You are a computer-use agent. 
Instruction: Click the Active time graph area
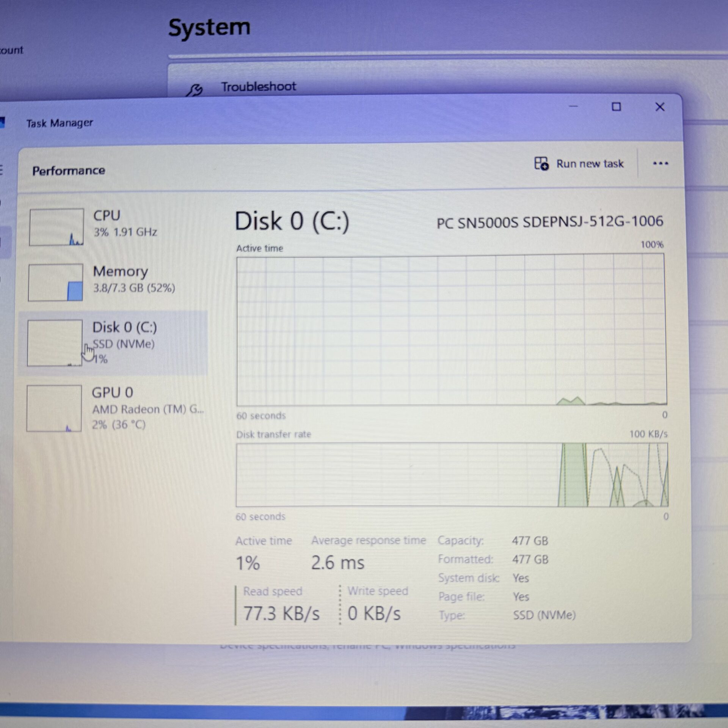(451, 331)
